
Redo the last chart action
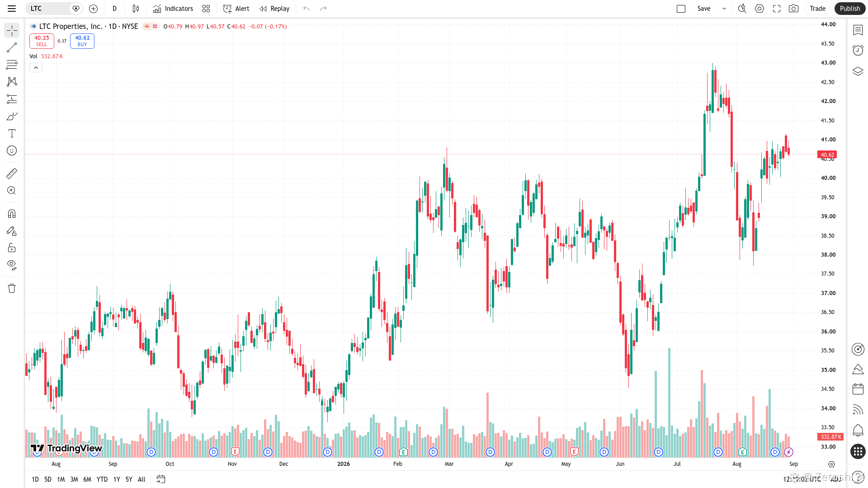(323, 9)
